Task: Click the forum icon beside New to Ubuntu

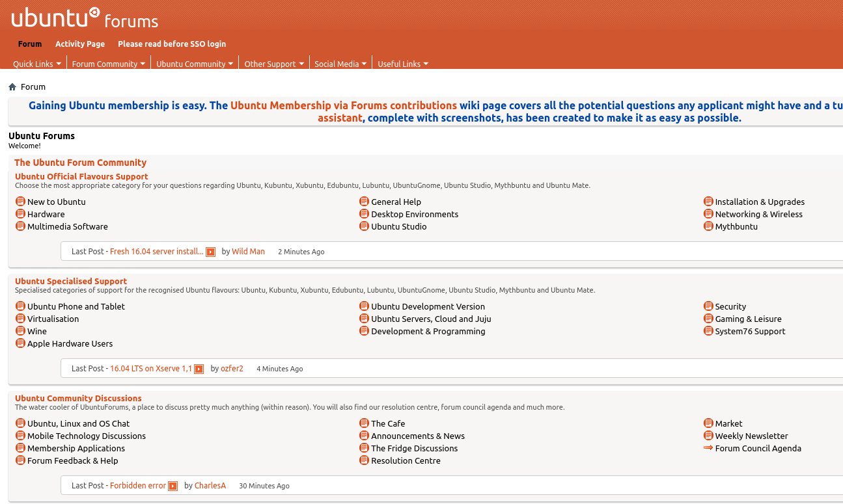Action: point(20,202)
